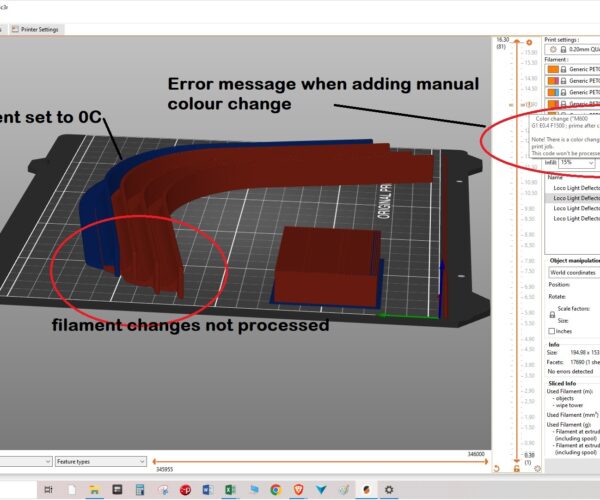Click the third filament's orange and blue swatch

[x=553, y=92]
